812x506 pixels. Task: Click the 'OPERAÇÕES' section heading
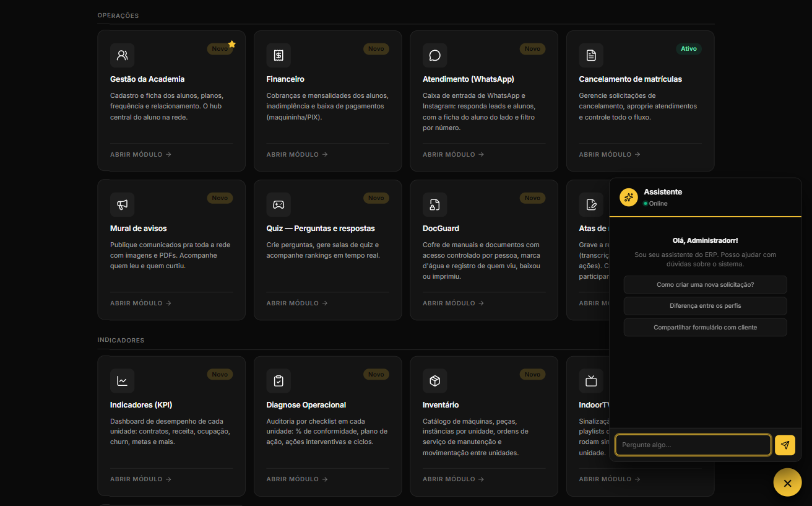click(x=118, y=15)
